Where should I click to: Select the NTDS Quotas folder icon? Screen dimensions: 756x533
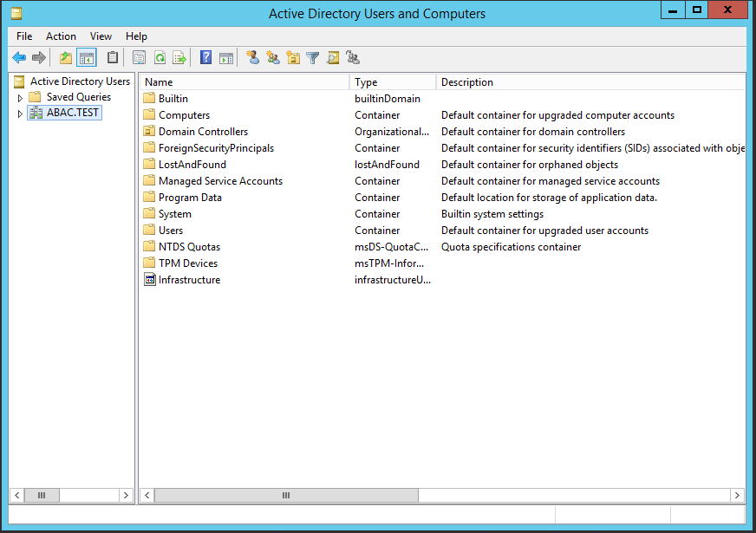click(149, 246)
